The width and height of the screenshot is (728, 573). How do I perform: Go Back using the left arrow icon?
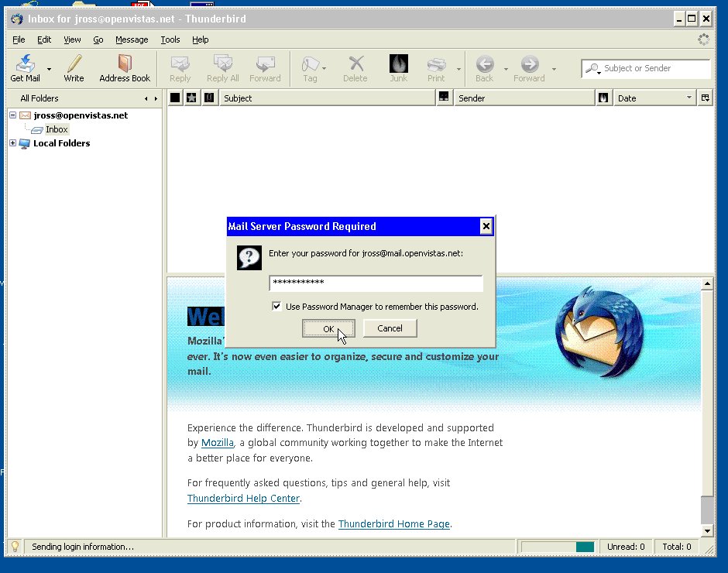tap(485, 64)
